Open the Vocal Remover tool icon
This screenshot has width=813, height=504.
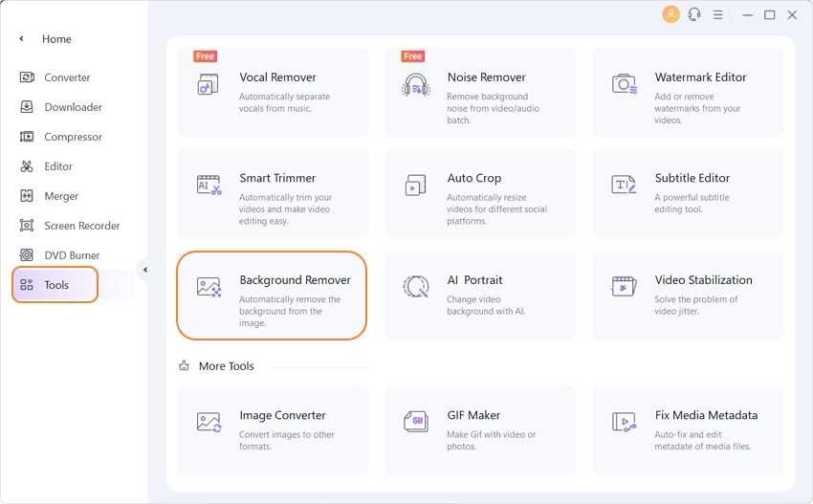point(209,84)
